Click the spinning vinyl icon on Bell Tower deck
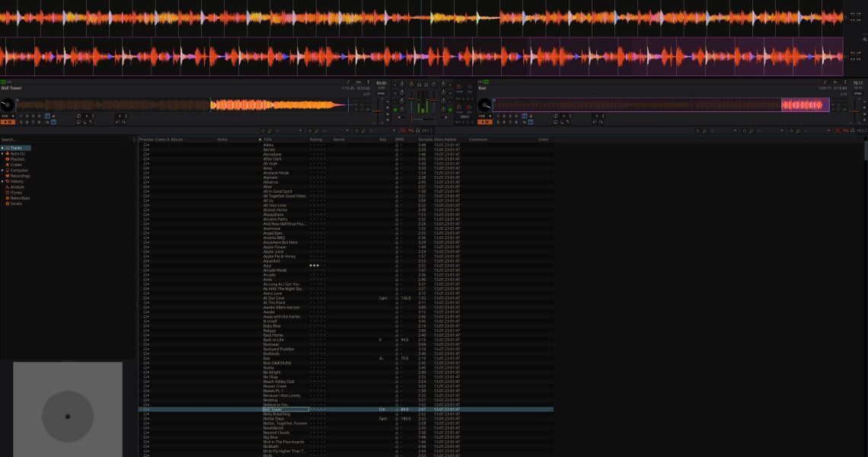This screenshot has height=457, width=868. 8,104
